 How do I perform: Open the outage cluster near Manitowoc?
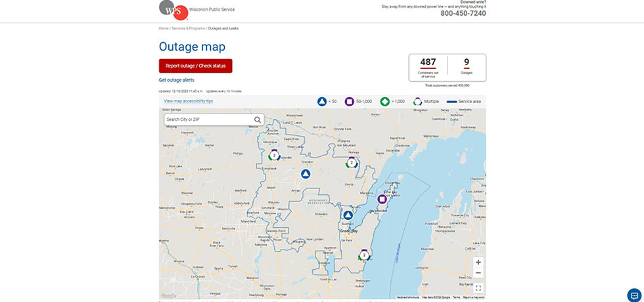point(363,255)
